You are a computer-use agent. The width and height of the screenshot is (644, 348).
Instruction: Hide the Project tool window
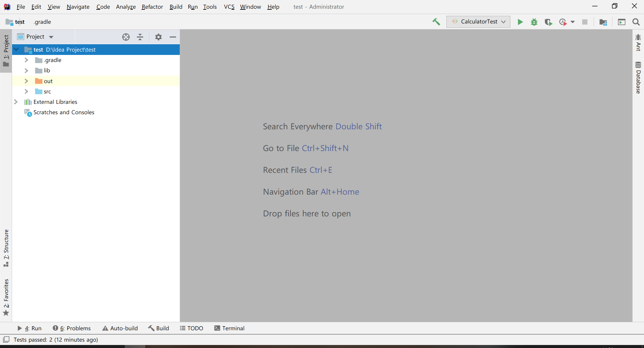[173, 37]
